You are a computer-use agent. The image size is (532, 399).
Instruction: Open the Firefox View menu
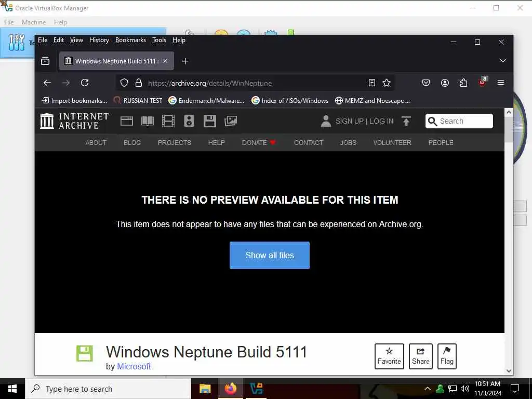(x=76, y=40)
